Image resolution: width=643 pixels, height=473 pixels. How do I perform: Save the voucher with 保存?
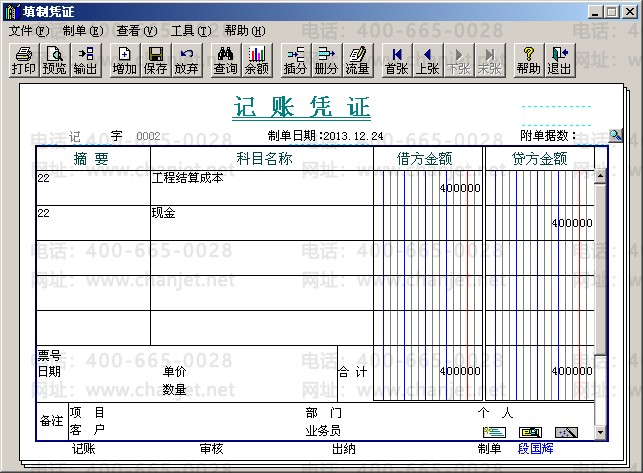click(155, 60)
